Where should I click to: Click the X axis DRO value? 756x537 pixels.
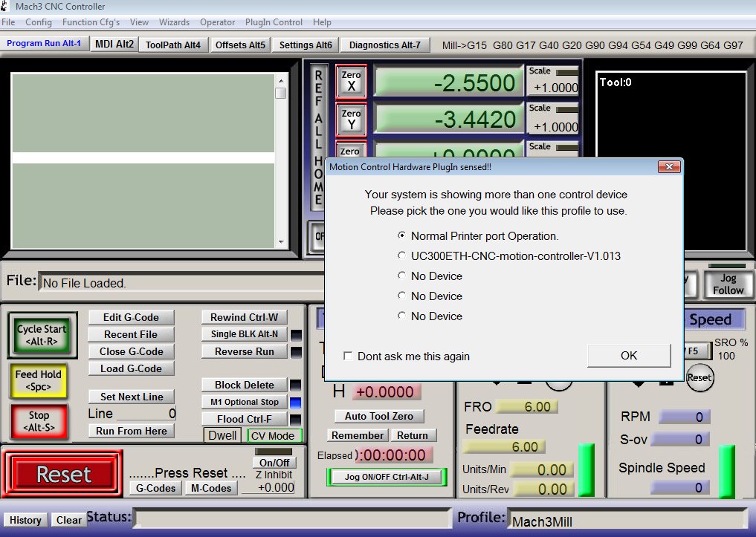[x=449, y=82]
